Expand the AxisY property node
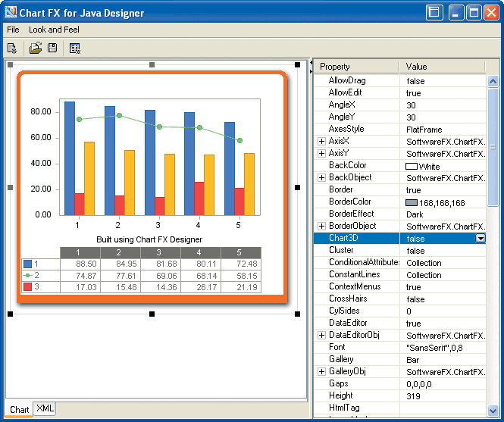504x422 pixels. click(321, 153)
